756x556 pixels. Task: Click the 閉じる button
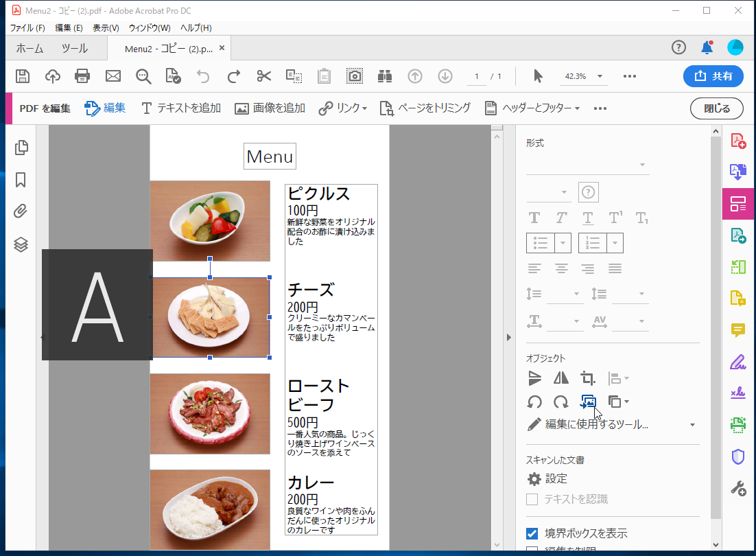click(718, 108)
